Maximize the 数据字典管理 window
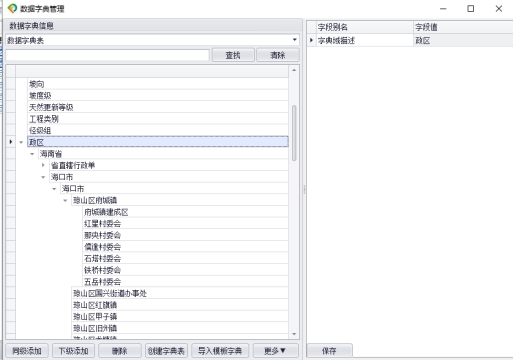The height and width of the screenshot is (360, 513). [x=471, y=9]
